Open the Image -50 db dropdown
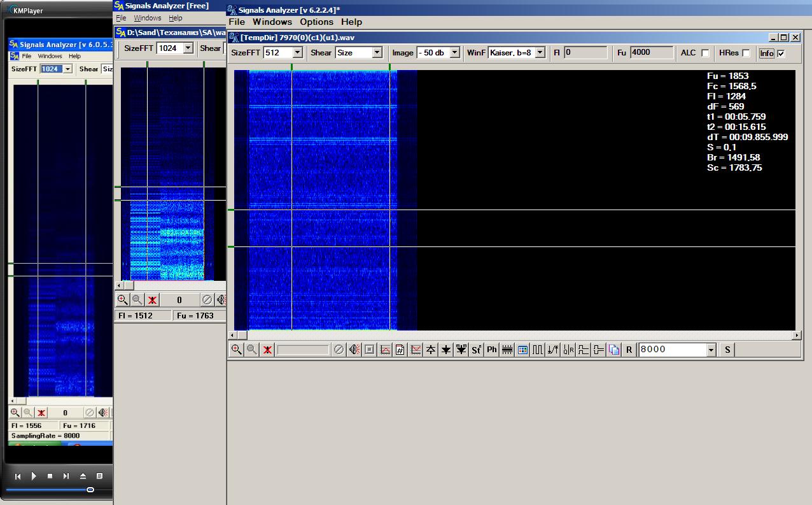The image size is (812, 505). click(454, 53)
